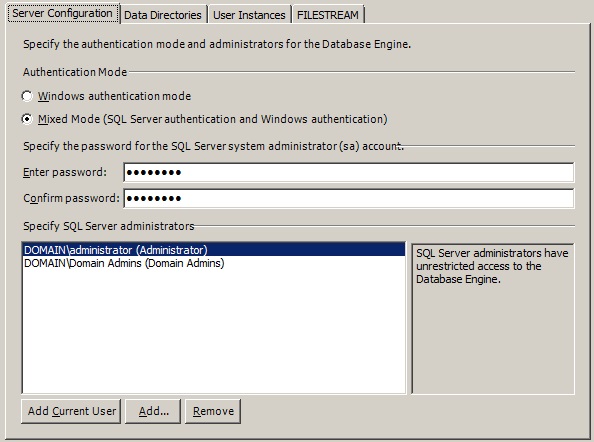Click the 'Enter password:' label
Image resolution: width=594 pixels, height=442 pixels.
[65, 172]
